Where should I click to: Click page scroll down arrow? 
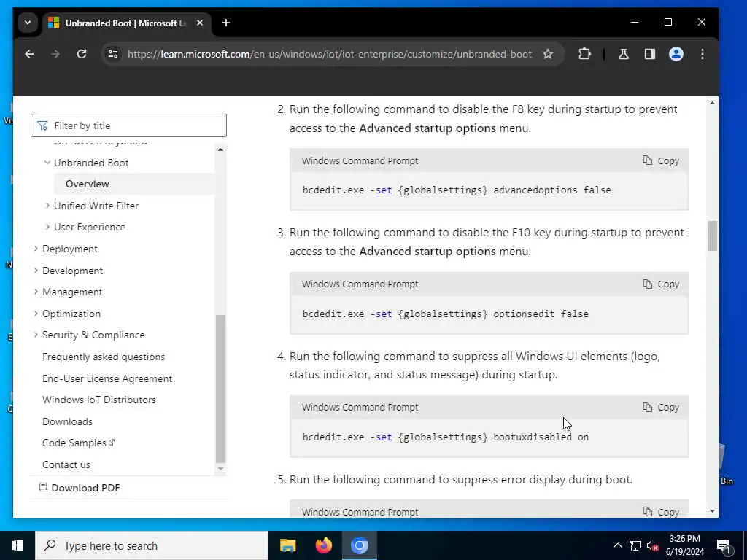click(x=712, y=511)
